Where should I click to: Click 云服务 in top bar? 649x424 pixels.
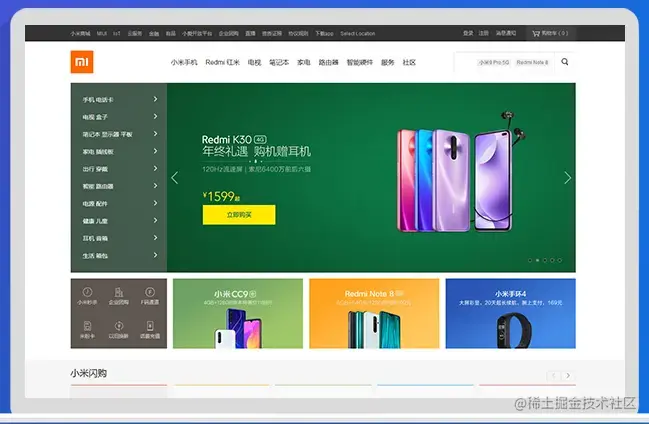coord(135,34)
